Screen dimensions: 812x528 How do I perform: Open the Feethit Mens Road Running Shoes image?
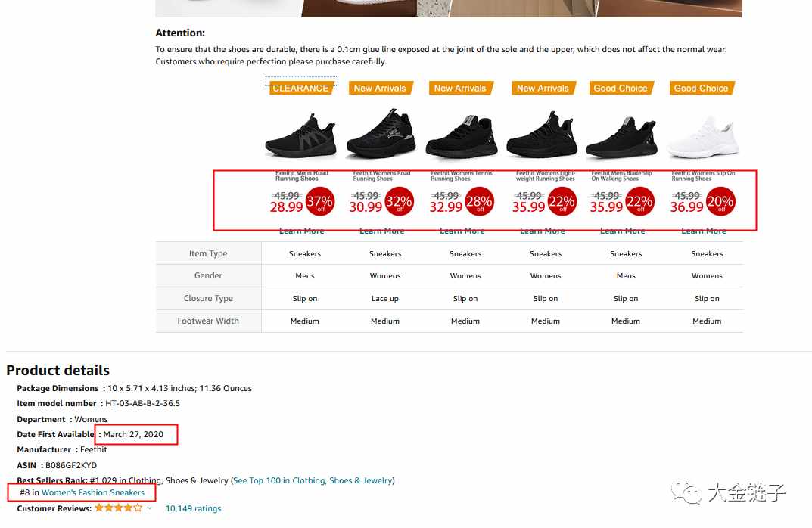(301, 136)
